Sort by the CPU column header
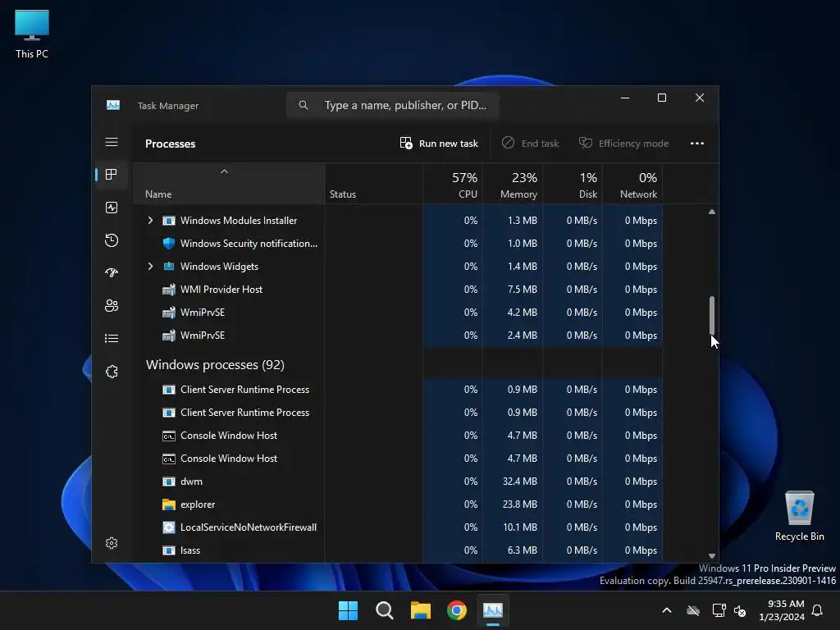Screen dimensions: 840x630 (453, 184)
